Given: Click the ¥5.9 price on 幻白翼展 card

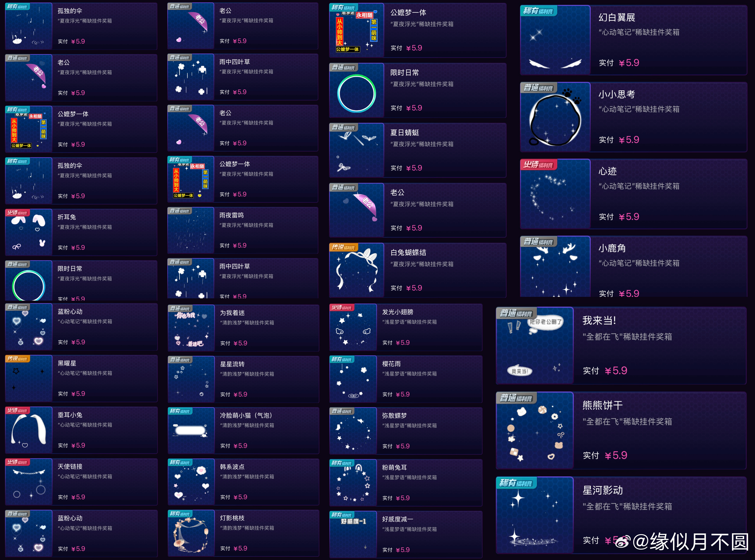Looking at the screenshot, I should click(629, 63).
